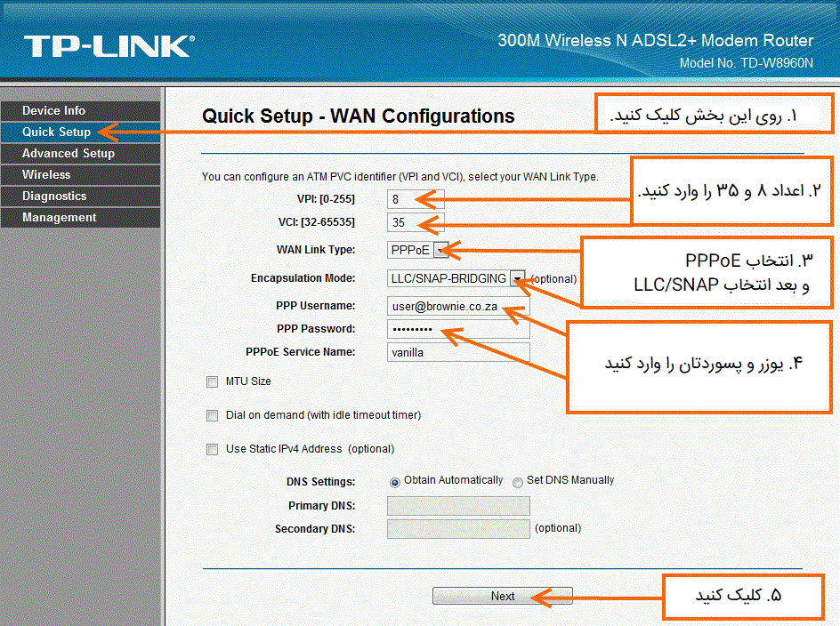Open the Diagnostics menu item
This screenshot has width=840, height=626.
tap(80, 197)
